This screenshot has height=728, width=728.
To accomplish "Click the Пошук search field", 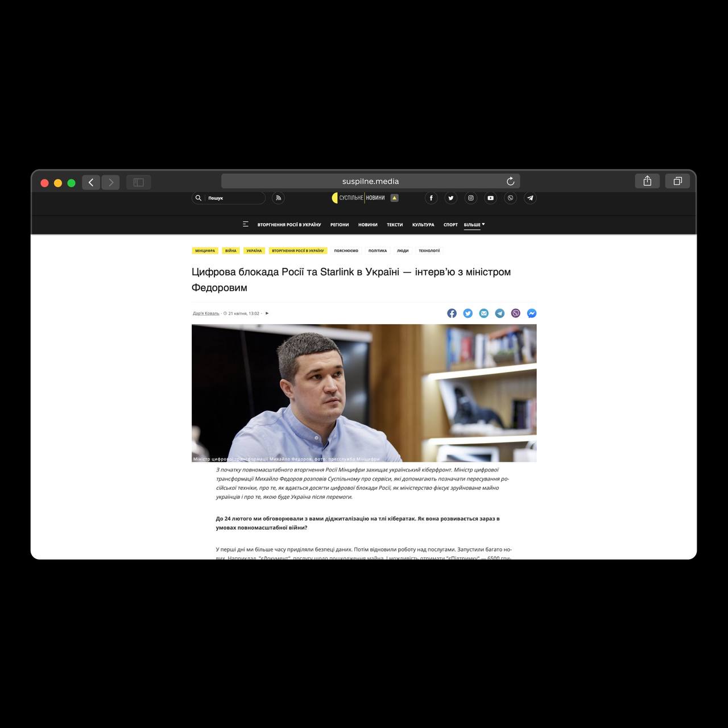I will [233, 198].
